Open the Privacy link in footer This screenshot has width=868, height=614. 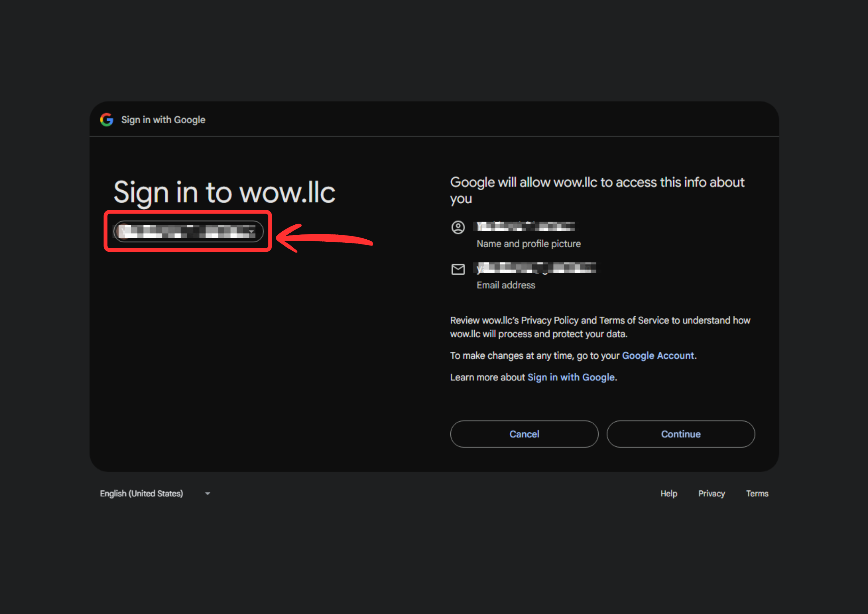tap(711, 493)
